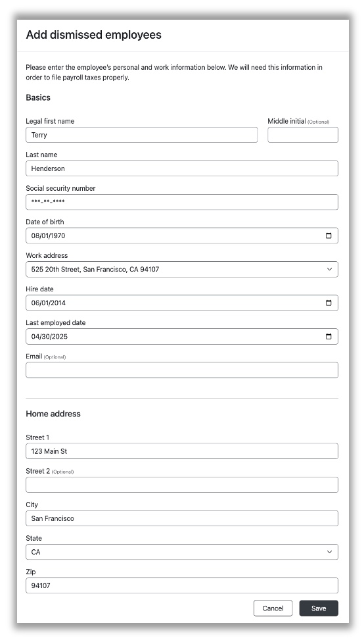
Task: Select the Work address combo box
Action: (x=182, y=270)
